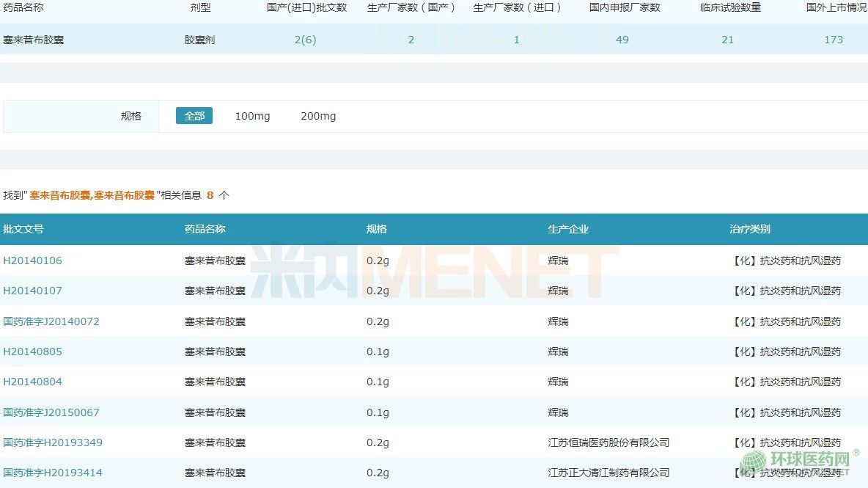Filter by 100mg specification
Viewport: 868px width, 488px height.
pyautogui.click(x=252, y=116)
